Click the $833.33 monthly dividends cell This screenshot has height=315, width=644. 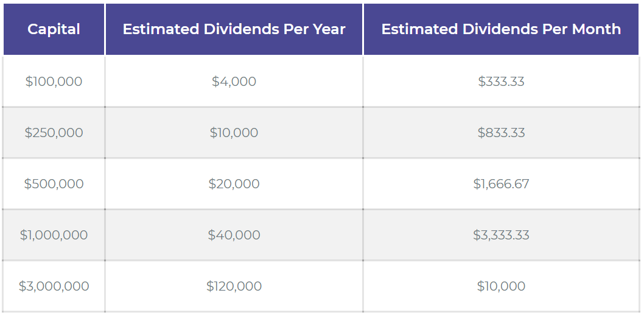pyautogui.click(x=501, y=133)
